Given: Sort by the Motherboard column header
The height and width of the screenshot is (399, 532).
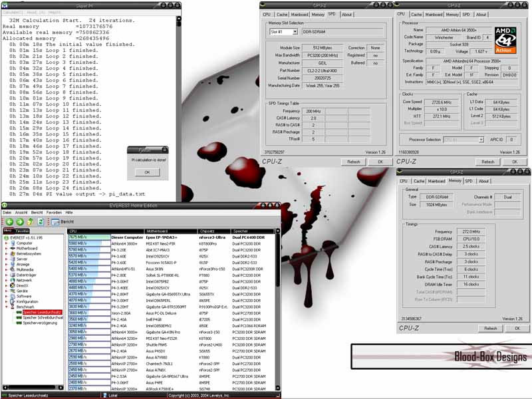Looking at the screenshot, I should coord(171,231).
